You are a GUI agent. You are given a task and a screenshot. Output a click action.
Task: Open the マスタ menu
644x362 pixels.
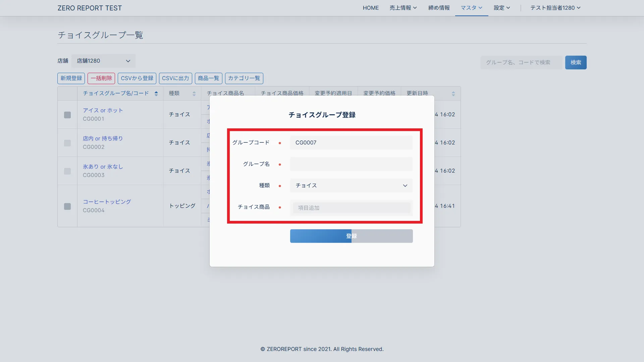pos(471,8)
